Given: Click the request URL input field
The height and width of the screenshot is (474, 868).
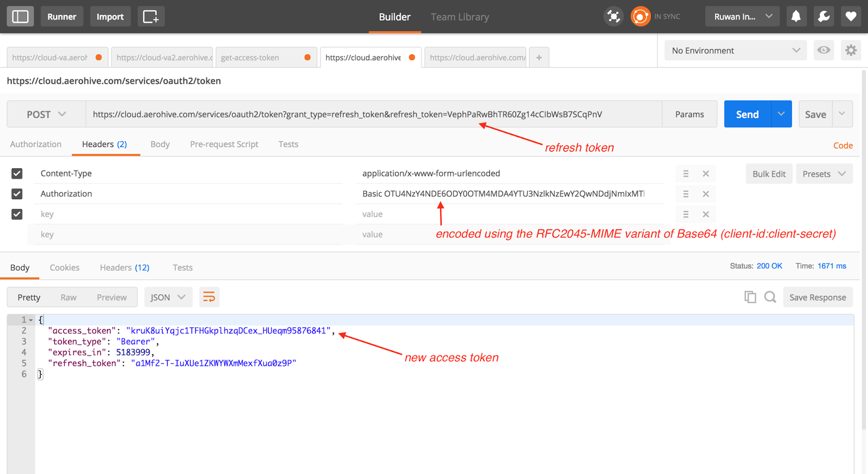Looking at the screenshot, I should (374, 114).
